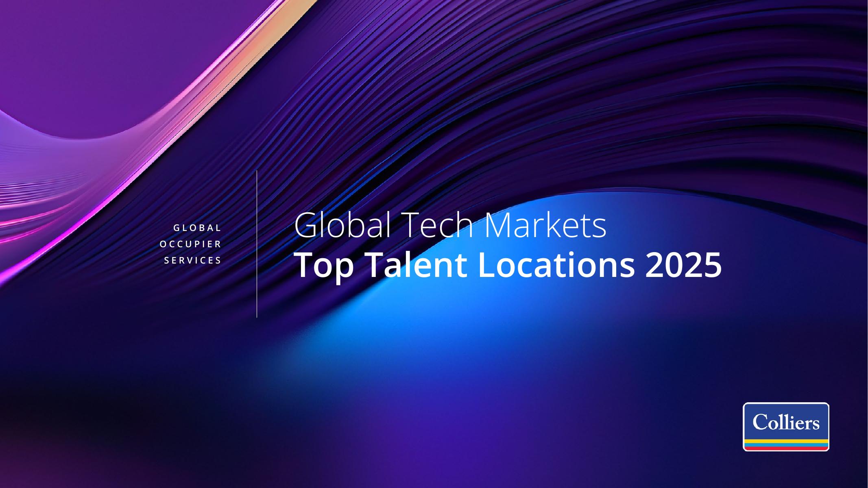This screenshot has height=488, width=868.
Task: Click the thin vertical divider line
Action: tap(257, 244)
